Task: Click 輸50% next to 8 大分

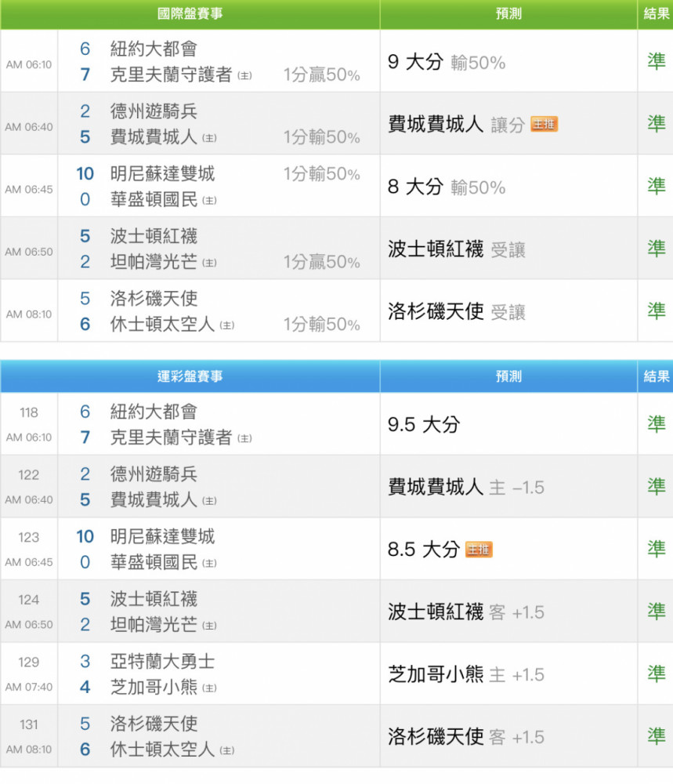Action: (478, 188)
